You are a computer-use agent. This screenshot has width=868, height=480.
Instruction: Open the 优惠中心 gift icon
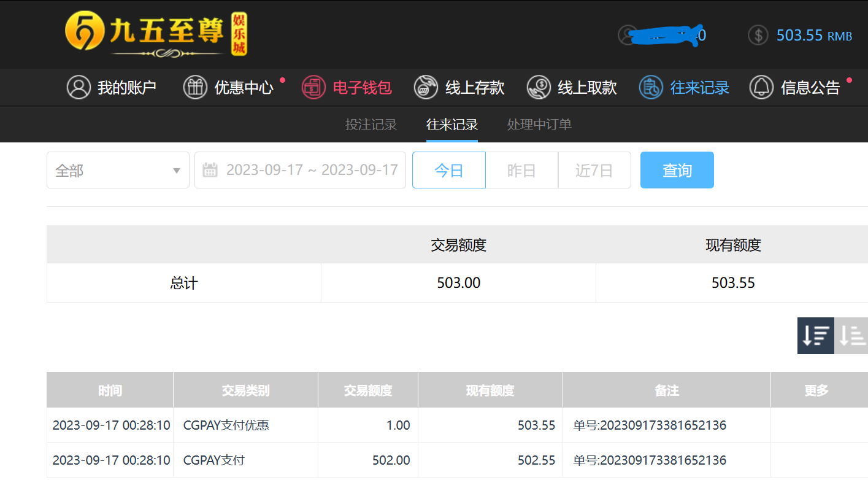coord(195,87)
